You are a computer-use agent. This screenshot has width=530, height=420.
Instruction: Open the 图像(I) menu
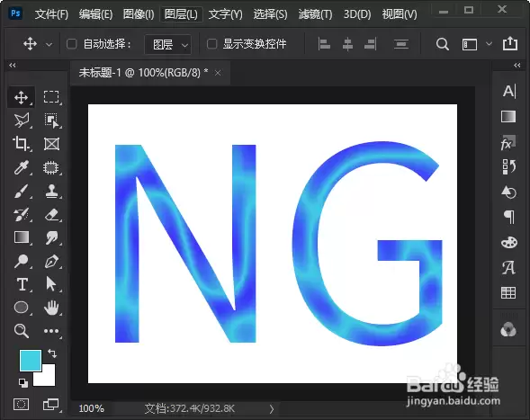point(139,14)
